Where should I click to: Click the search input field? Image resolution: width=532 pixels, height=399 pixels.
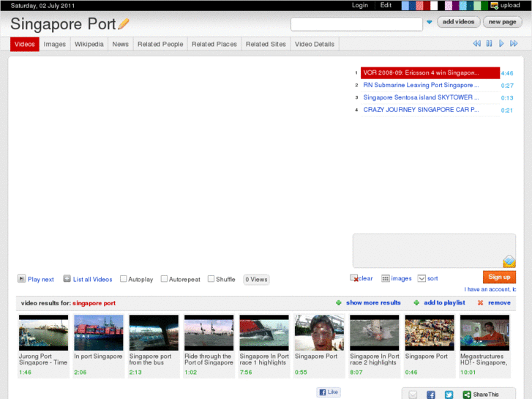(x=356, y=24)
